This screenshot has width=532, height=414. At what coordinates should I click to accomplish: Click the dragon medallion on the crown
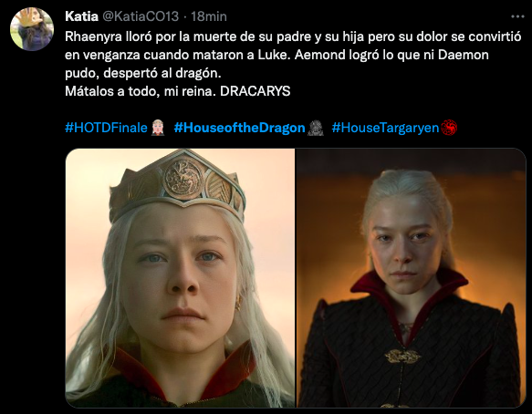click(183, 179)
